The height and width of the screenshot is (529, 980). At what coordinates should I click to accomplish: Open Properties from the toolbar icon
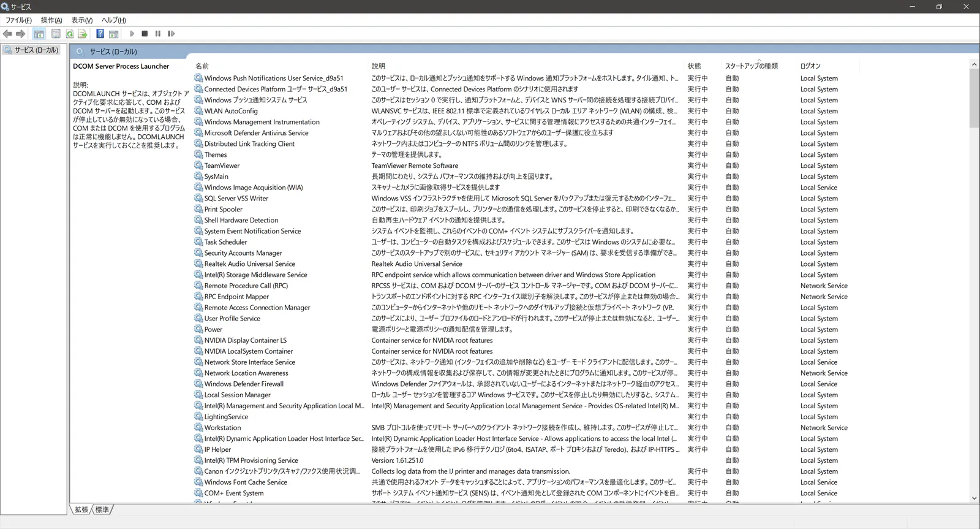[56, 34]
